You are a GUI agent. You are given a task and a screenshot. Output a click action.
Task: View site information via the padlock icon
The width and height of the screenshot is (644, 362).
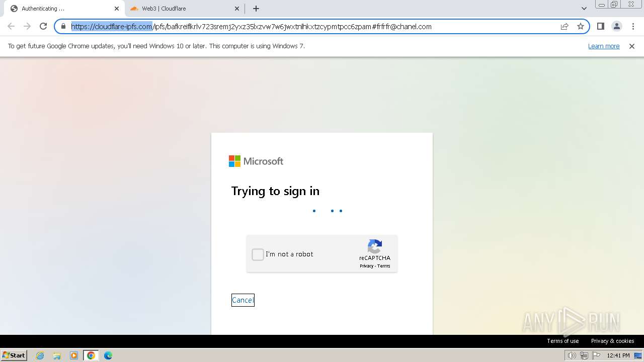point(63,27)
